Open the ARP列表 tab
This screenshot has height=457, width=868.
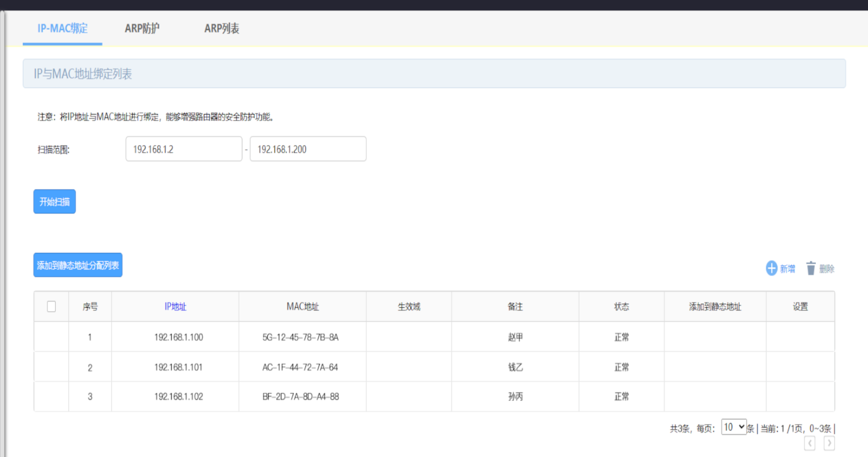click(x=222, y=28)
